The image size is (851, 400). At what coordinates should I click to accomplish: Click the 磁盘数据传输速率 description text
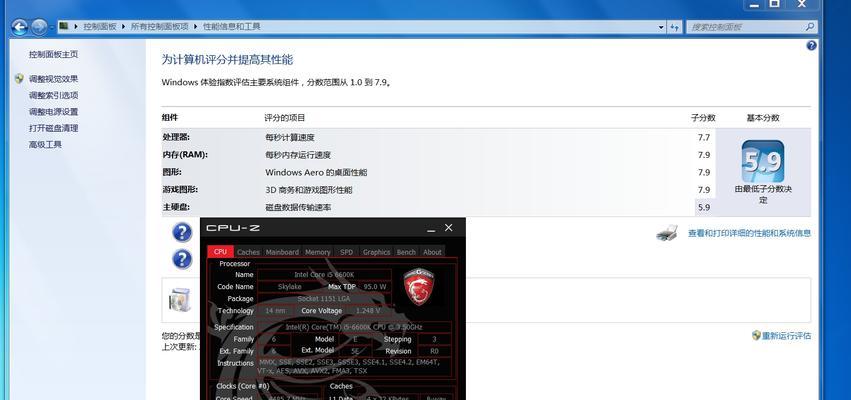tap(298, 207)
